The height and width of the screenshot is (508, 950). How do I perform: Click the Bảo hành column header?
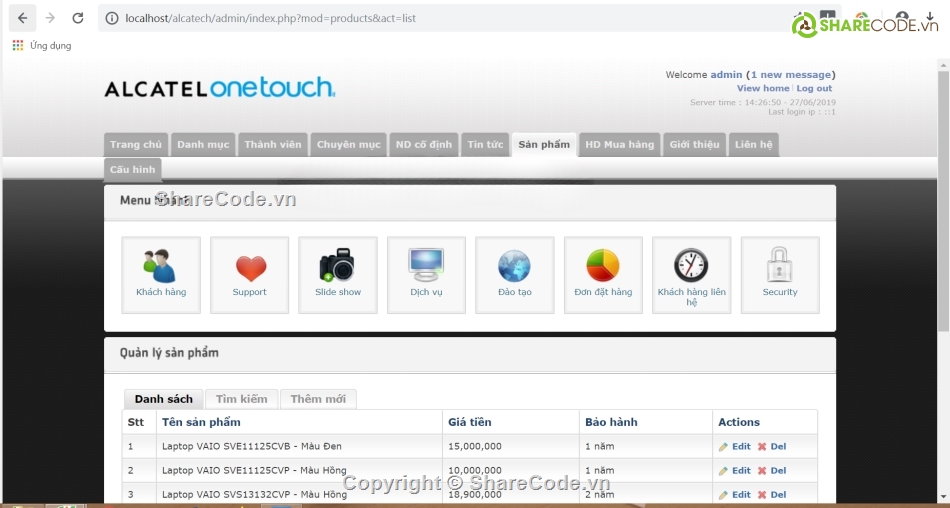pyautogui.click(x=611, y=422)
